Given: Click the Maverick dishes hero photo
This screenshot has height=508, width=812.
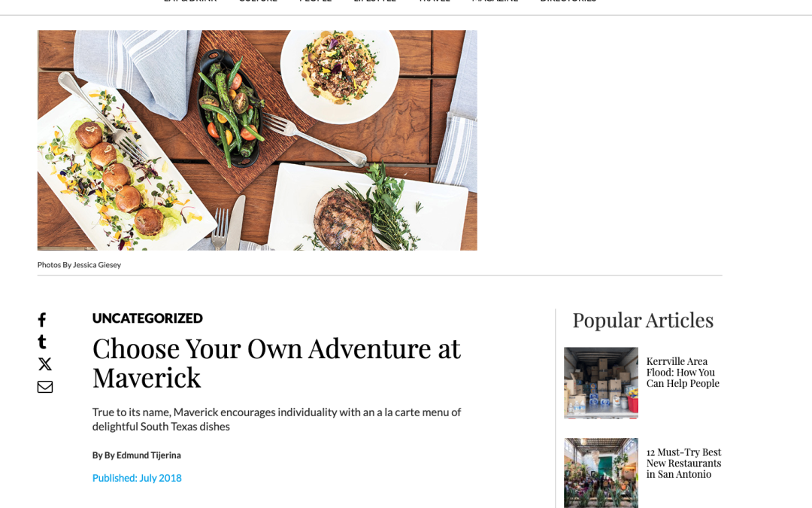Looking at the screenshot, I should tap(257, 140).
